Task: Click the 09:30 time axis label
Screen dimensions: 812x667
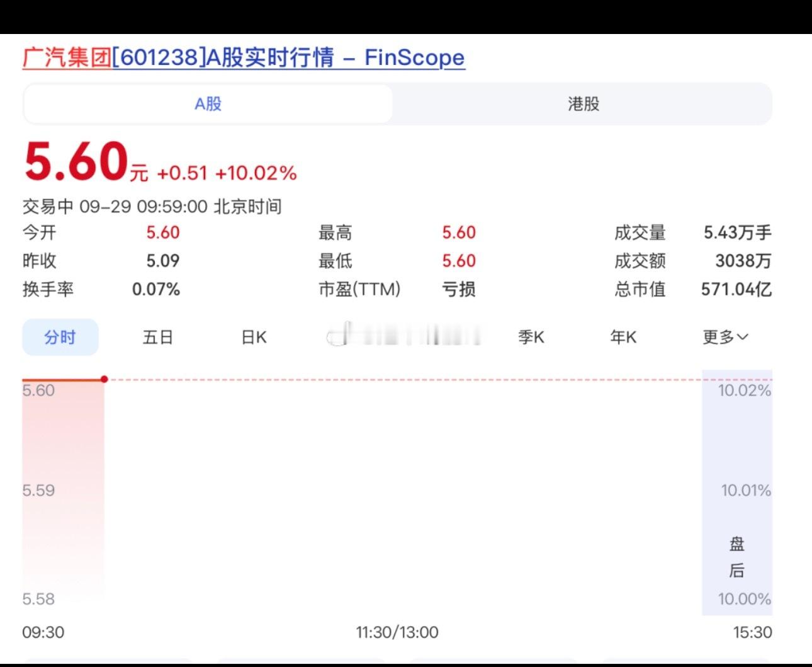Action: pos(43,632)
